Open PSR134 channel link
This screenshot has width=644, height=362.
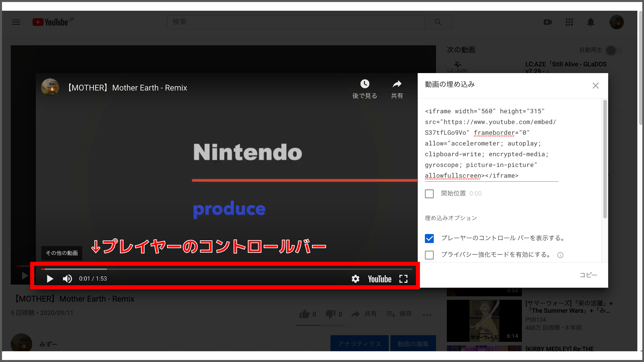coord(536,320)
